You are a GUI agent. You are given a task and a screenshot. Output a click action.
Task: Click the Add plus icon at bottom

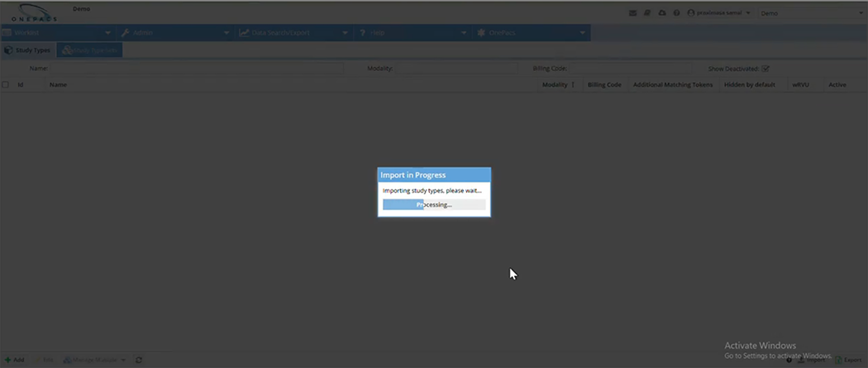[x=8, y=360]
